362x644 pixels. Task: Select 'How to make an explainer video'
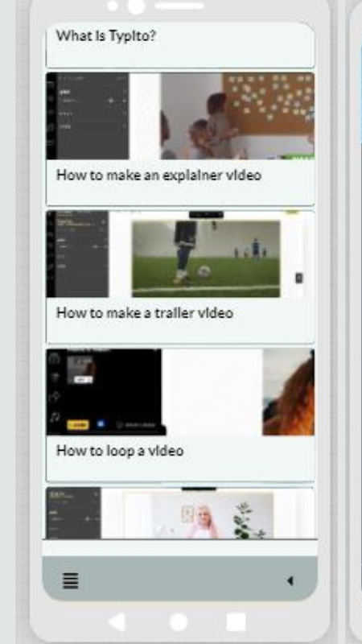[158, 175]
